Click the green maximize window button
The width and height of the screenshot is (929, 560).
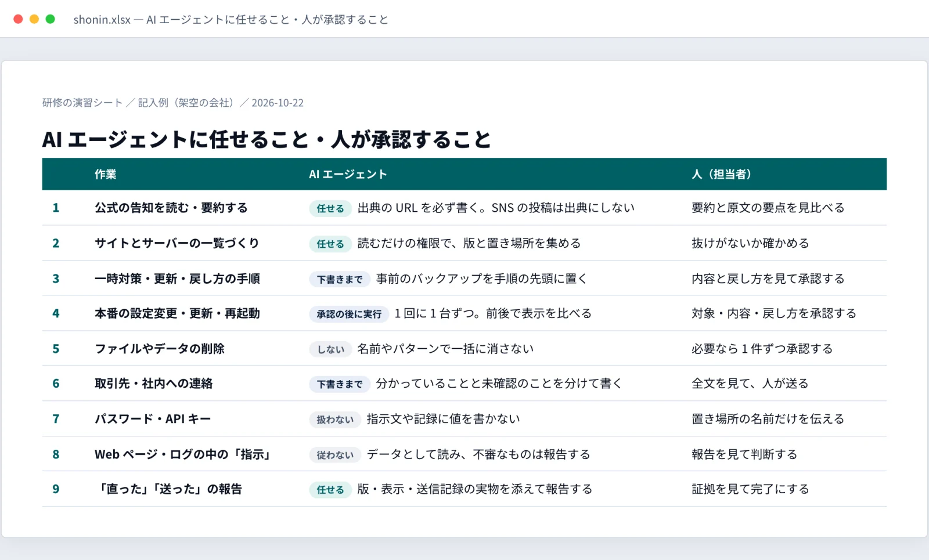point(51,19)
